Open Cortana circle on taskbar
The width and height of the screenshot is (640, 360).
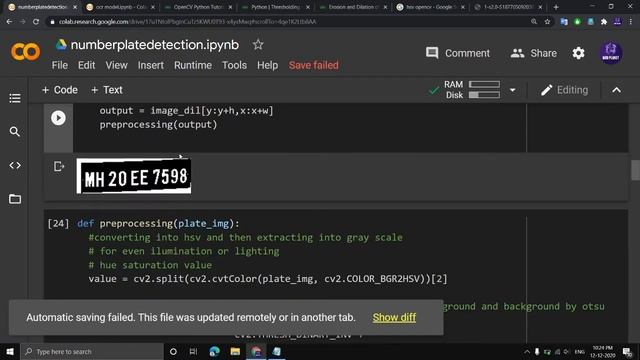(x=173, y=351)
